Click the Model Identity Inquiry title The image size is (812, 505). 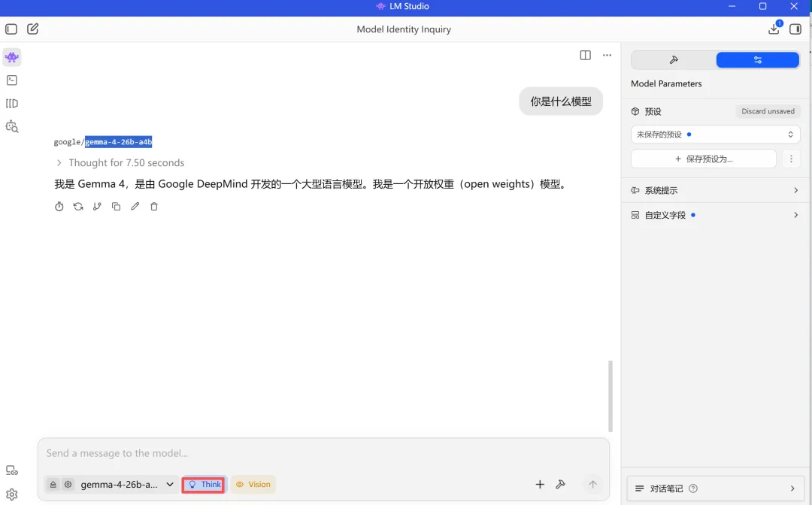point(404,29)
